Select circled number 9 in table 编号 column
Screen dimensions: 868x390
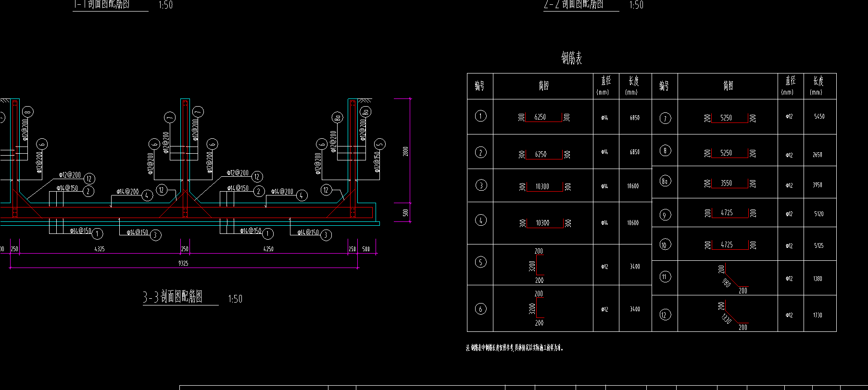click(665, 215)
